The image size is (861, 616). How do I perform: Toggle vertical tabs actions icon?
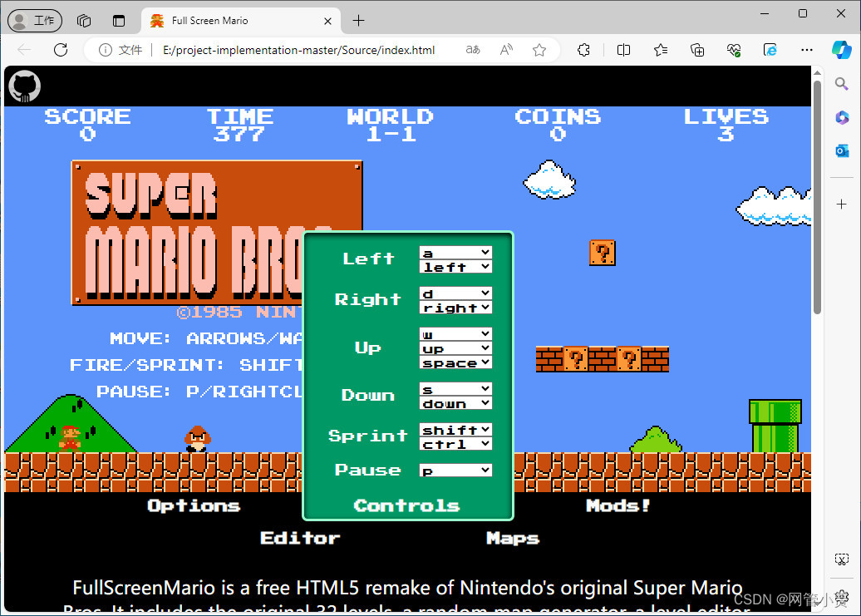[119, 21]
